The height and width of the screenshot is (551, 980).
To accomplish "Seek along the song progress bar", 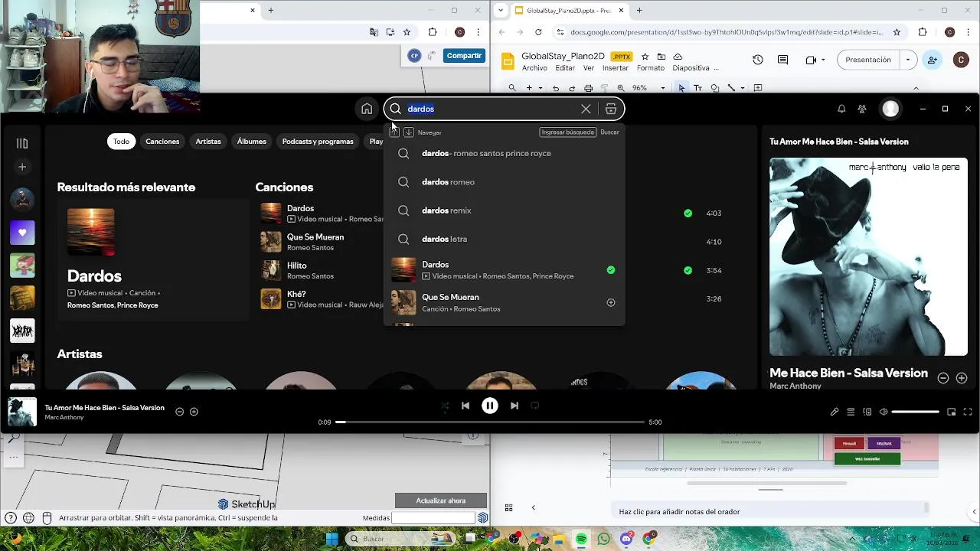I will coord(490,422).
